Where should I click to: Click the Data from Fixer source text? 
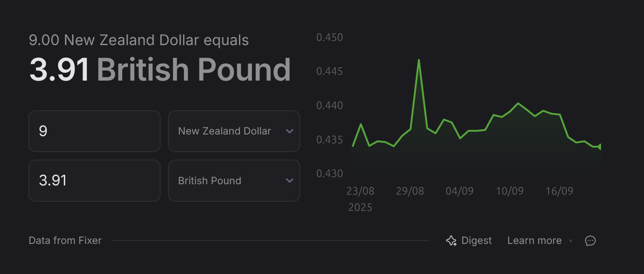(65, 241)
